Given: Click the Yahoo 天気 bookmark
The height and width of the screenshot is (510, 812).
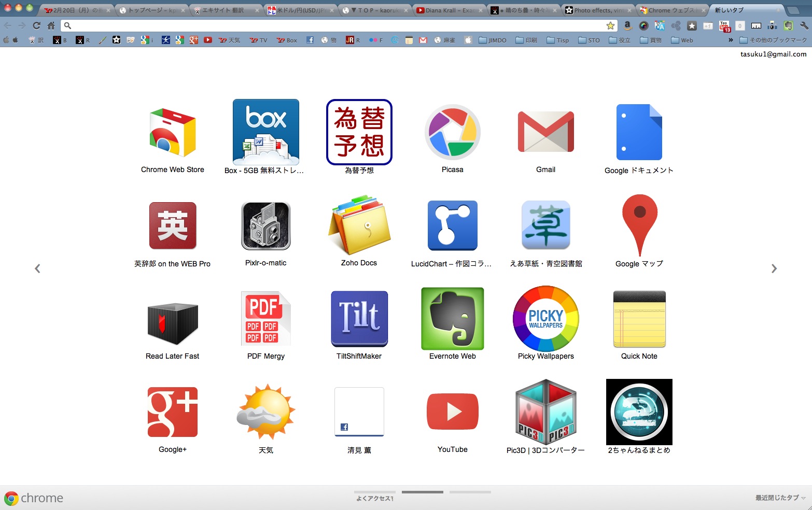Looking at the screenshot, I should (x=229, y=40).
